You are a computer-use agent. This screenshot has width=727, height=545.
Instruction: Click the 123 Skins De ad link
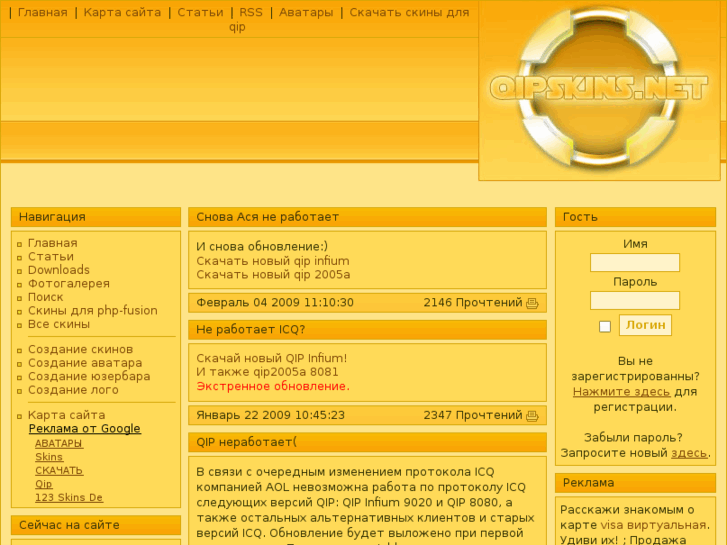69,498
